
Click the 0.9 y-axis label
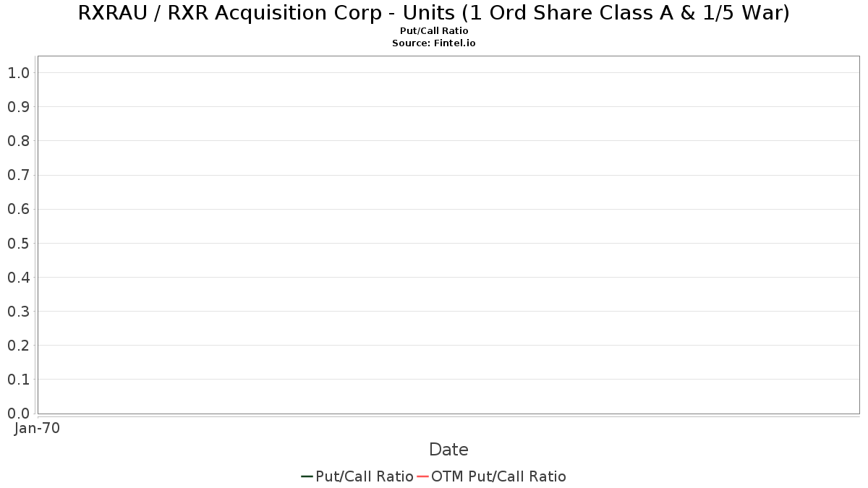19,107
